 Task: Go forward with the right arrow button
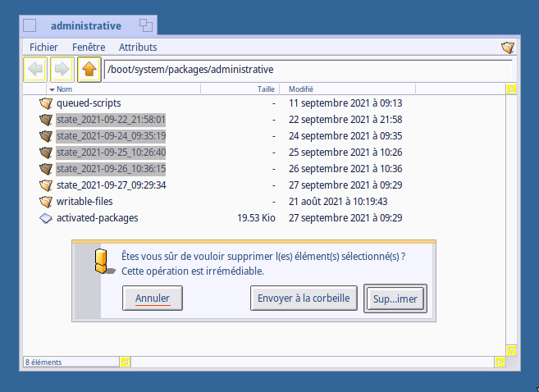click(62, 70)
